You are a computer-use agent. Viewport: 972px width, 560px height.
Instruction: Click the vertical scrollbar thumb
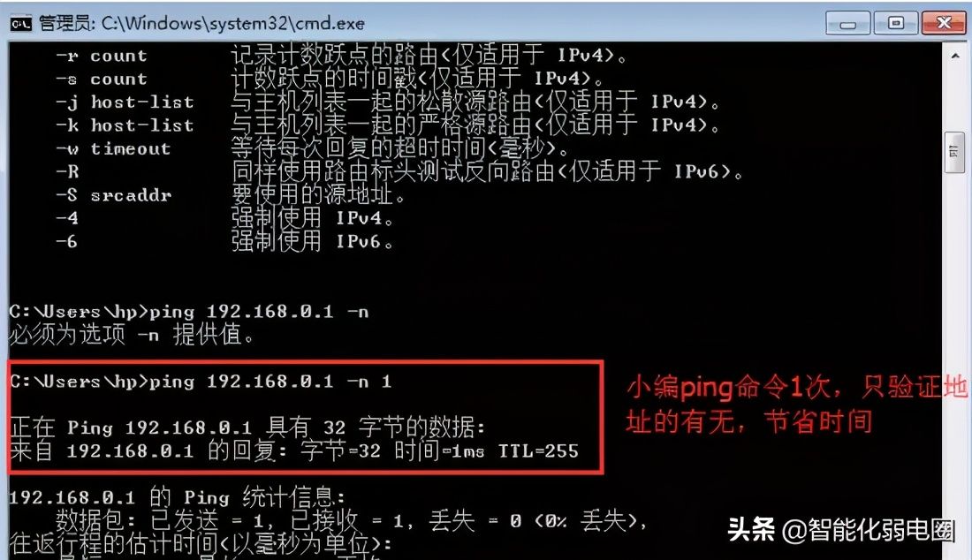(954, 153)
